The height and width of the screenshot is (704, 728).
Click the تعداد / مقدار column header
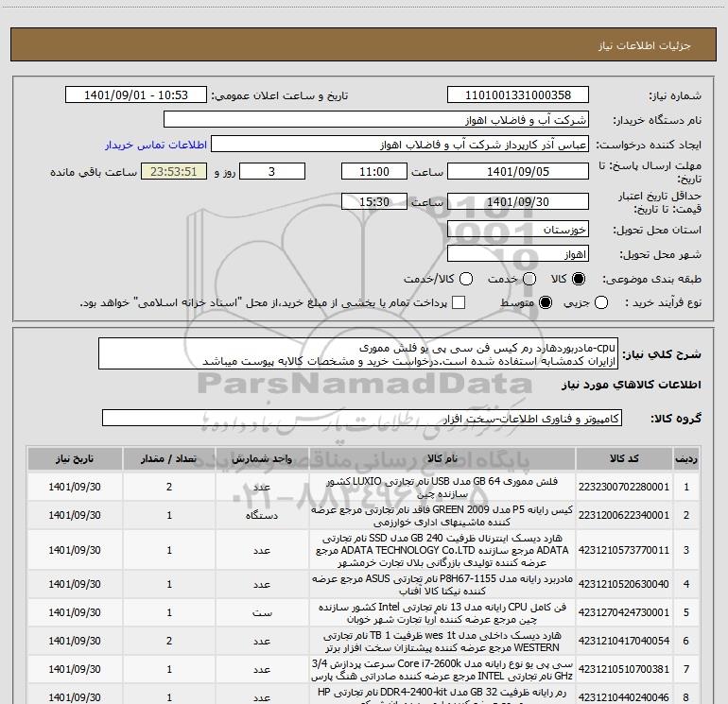coord(169,458)
